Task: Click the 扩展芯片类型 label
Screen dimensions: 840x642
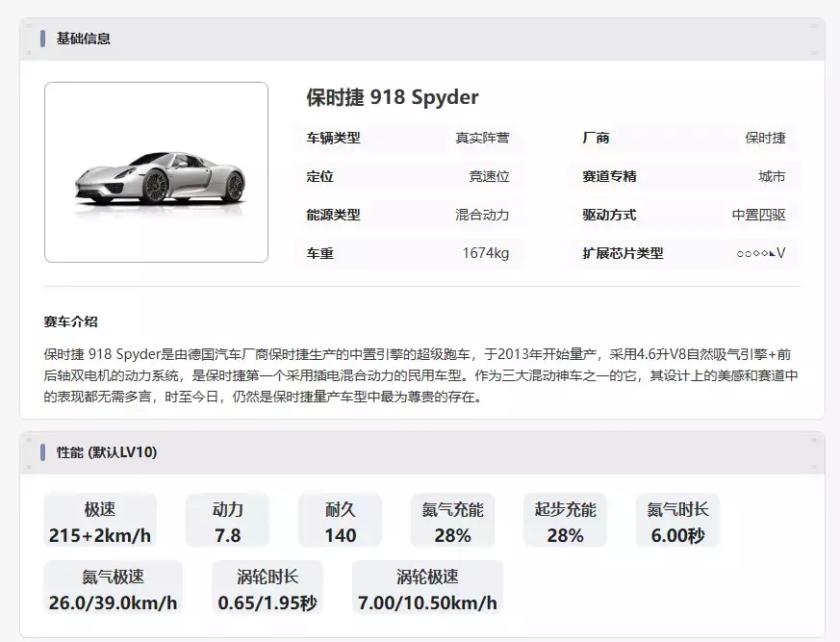Action: click(623, 253)
